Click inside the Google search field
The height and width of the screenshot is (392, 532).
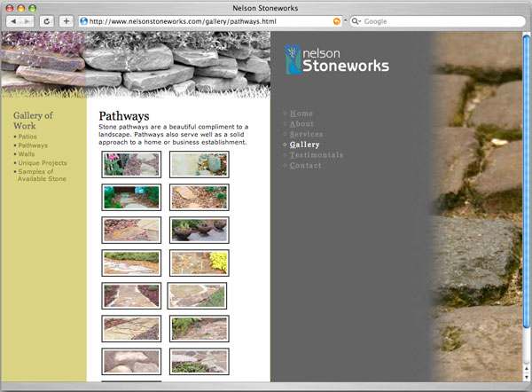click(439, 20)
